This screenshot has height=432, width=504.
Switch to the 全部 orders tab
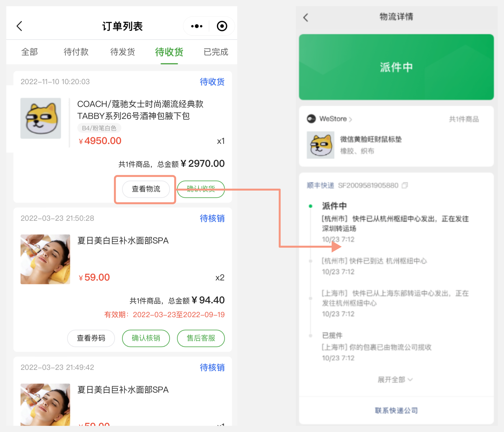pyautogui.click(x=29, y=52)
